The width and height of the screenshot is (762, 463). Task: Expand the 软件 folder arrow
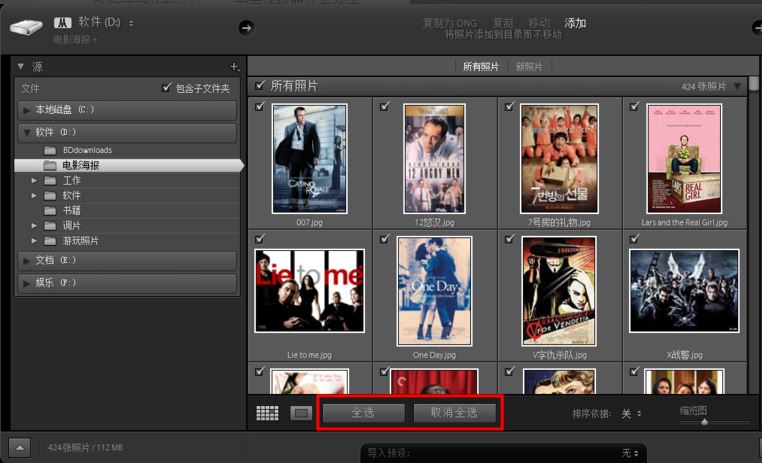pos(34,195)
